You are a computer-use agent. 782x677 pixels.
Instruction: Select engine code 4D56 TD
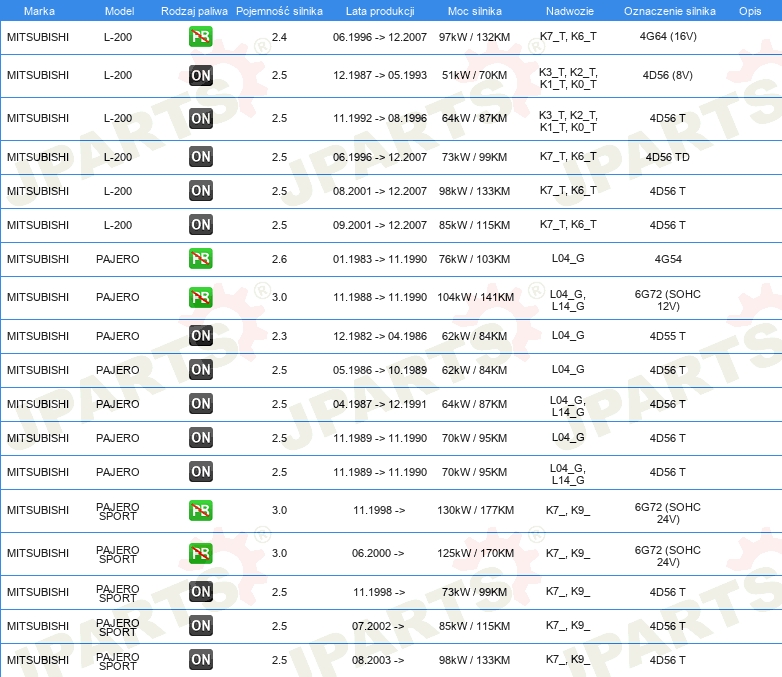tap(667, 157)
